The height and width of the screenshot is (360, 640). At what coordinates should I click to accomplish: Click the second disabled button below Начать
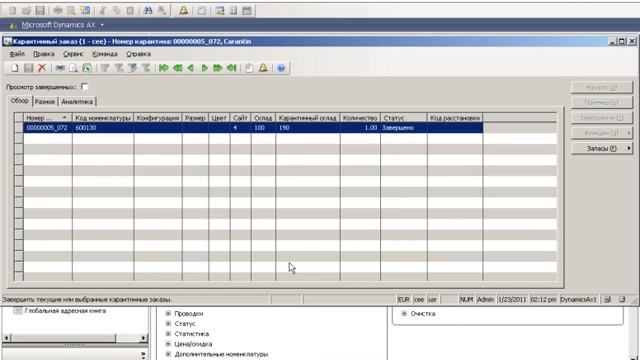tap(602, 102)
